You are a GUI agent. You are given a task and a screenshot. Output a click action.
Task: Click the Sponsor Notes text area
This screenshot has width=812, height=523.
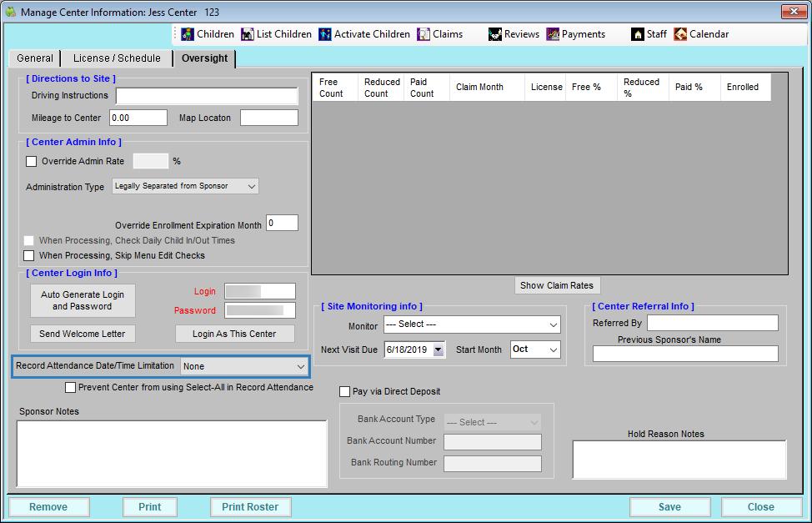172,454
